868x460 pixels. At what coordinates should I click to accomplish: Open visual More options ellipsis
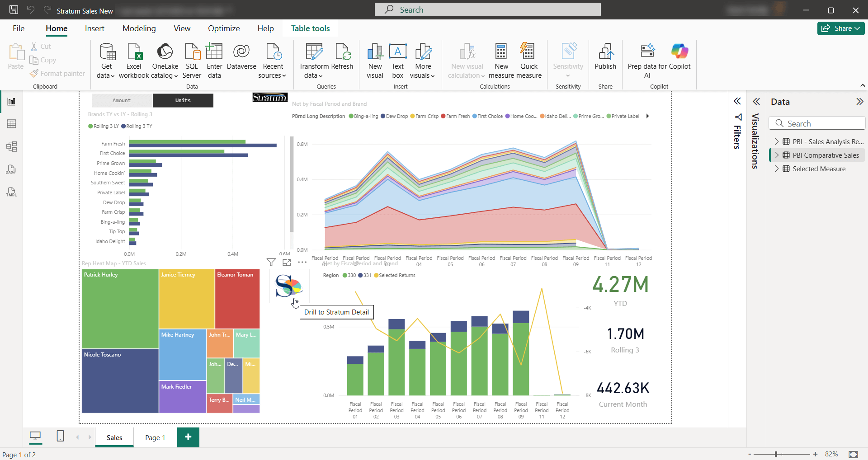click(x=302, y=262)
